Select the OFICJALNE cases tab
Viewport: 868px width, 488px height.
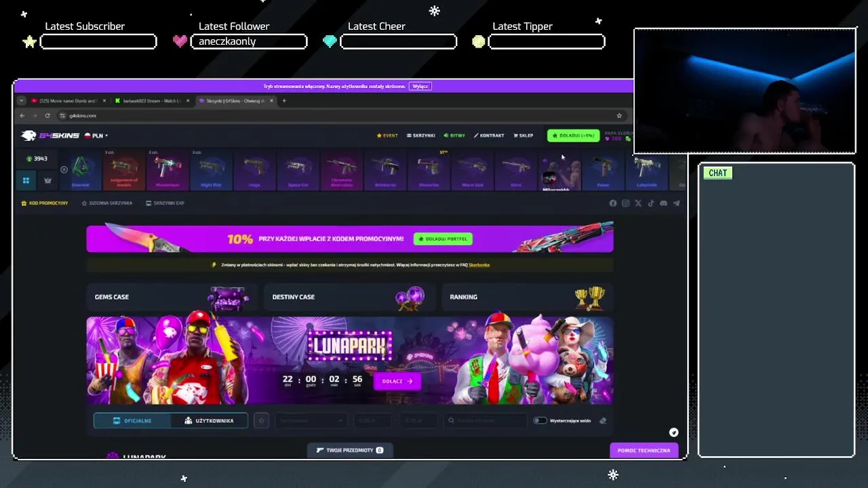[x=132, y=421]
